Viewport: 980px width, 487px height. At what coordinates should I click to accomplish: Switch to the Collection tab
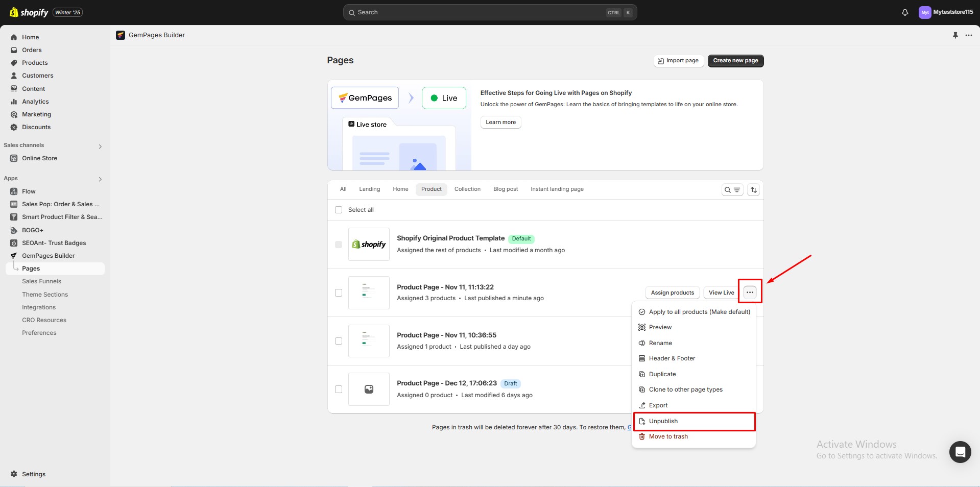pos(467,189)
